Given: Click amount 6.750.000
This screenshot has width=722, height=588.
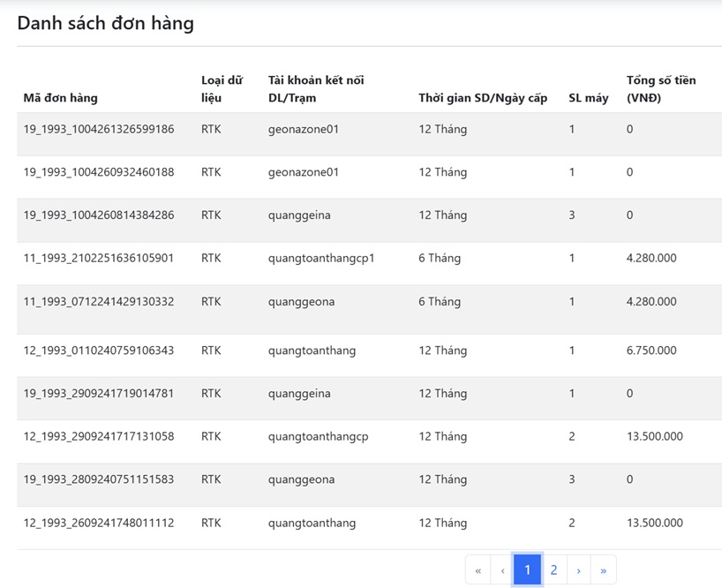Looking at the screenshot, I should point(651,351).
